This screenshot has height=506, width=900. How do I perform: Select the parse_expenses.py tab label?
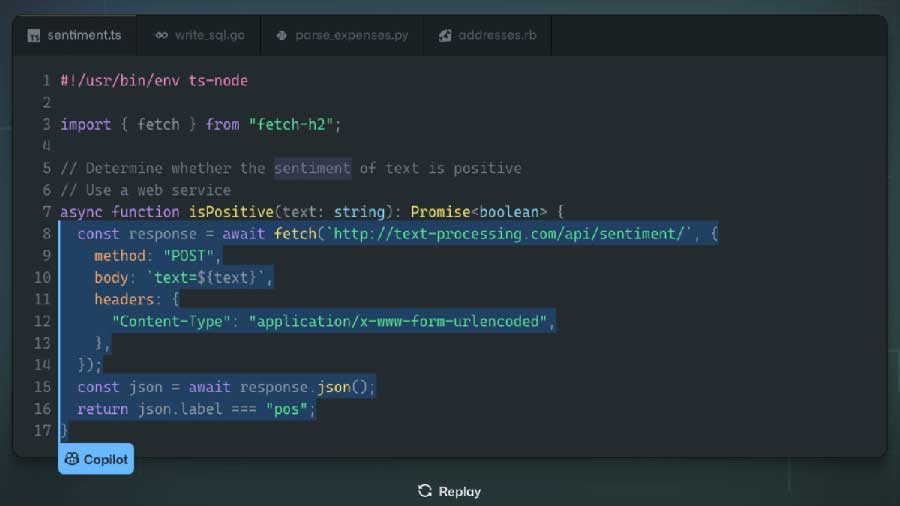click(x=351, y=36)
